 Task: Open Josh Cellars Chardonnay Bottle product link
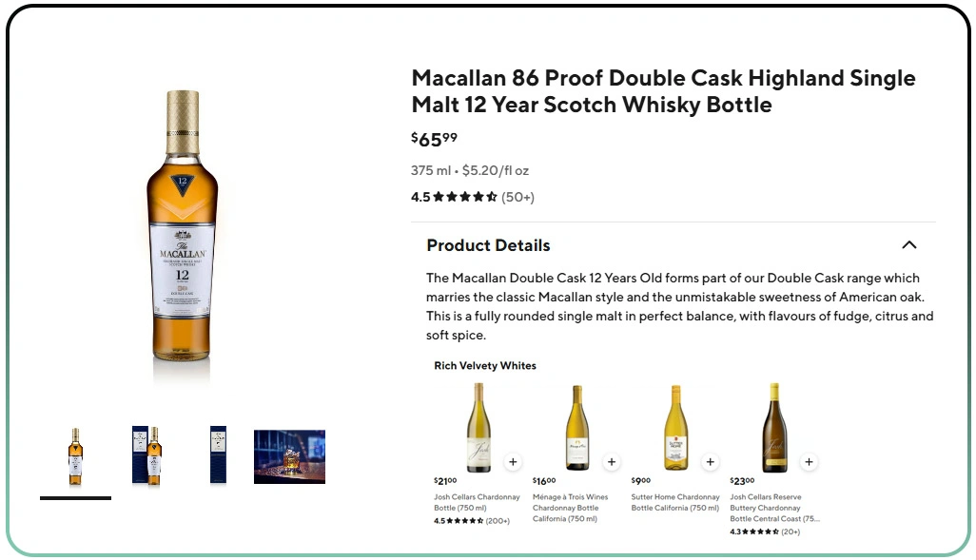point(477,502)
